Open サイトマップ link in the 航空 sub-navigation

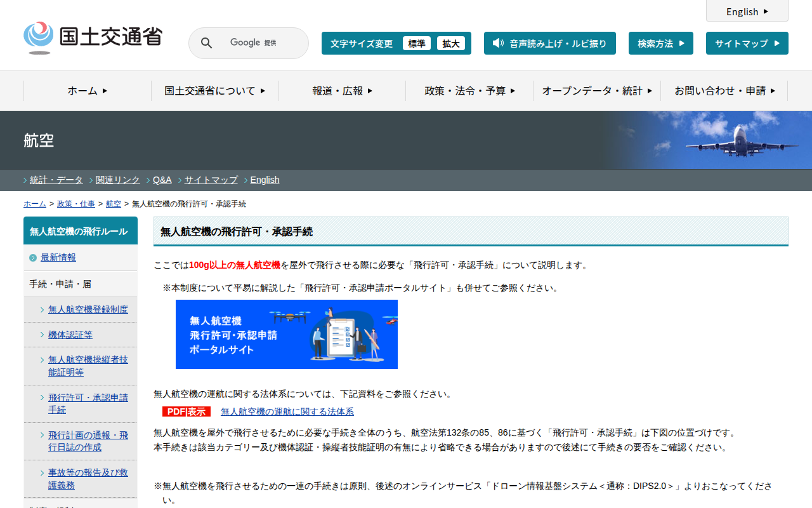(x=211, y=180)
